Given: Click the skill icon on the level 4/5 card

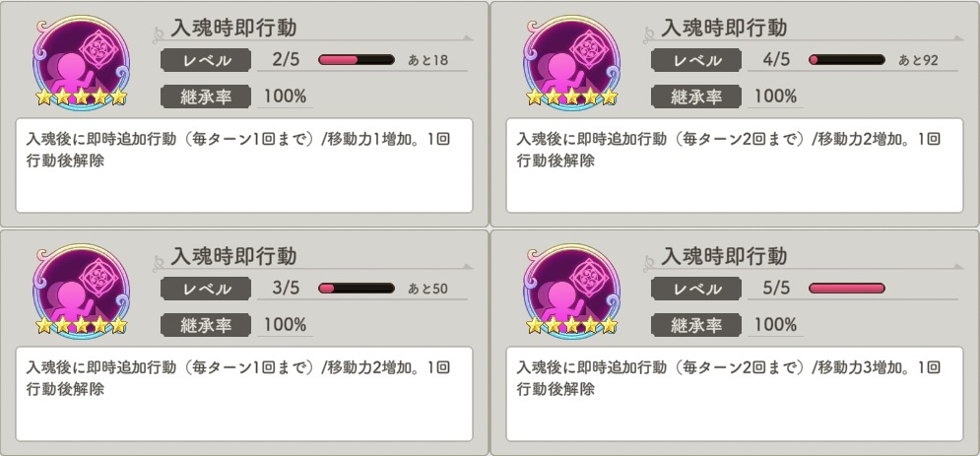Looking at the screenshot, I should (571, 55).
